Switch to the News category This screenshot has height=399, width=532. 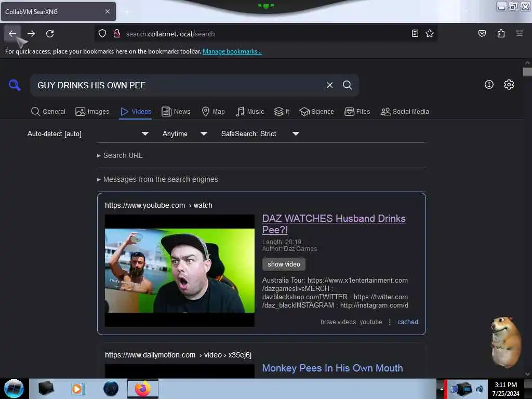pyautogui.click(x=176, y=111)
